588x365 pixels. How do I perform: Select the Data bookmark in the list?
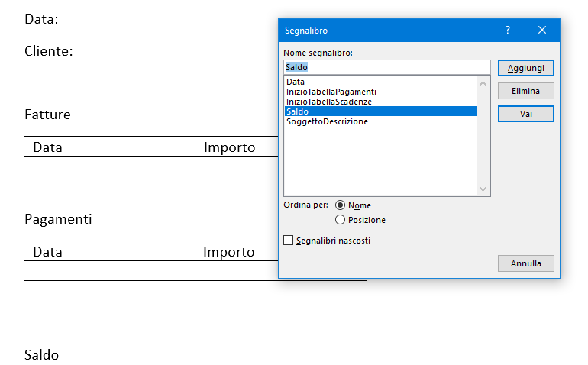[296, 82]
